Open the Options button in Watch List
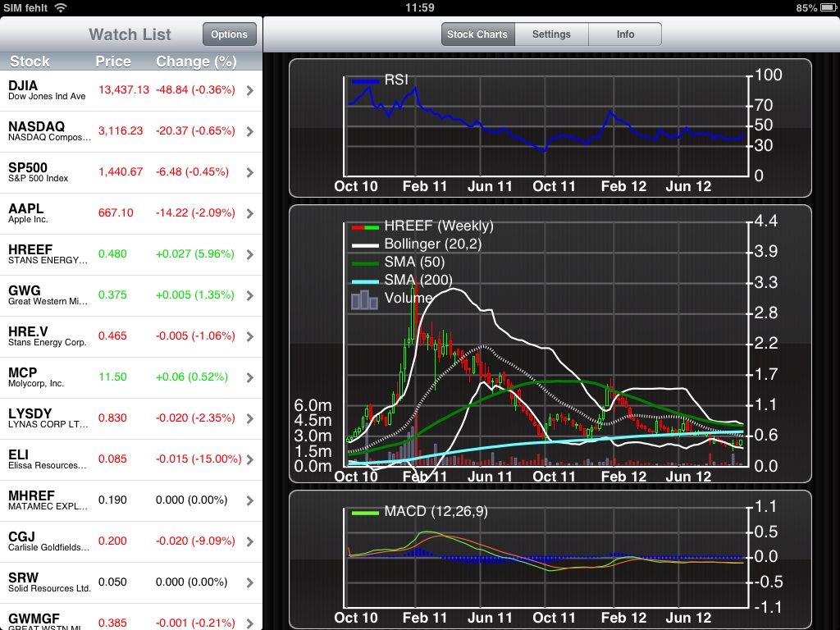This screenshot has height=630, width=840. tap(229, 34)
